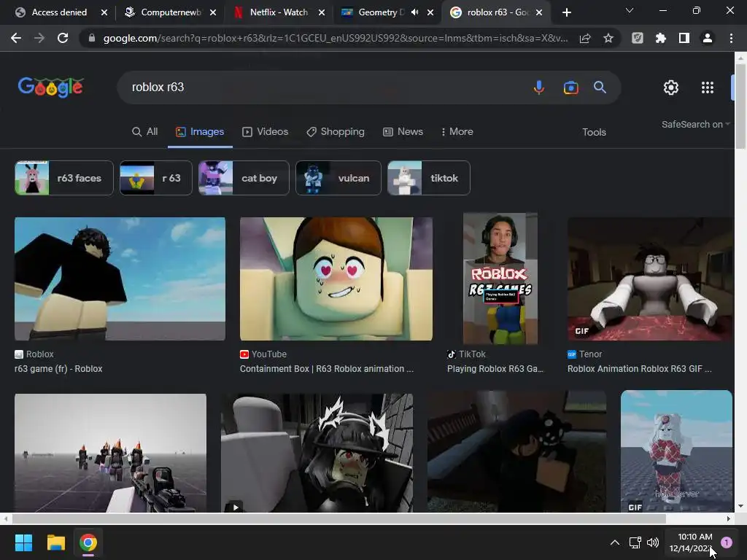Open a new browser tab
The width and height of the screenshot is (747, 560).
pos(566,13)
